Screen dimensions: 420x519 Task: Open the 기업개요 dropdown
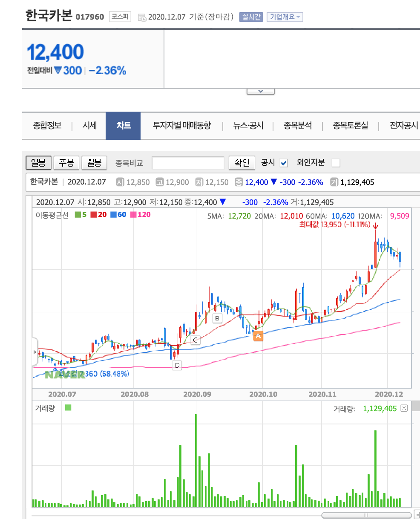point(285,17)
